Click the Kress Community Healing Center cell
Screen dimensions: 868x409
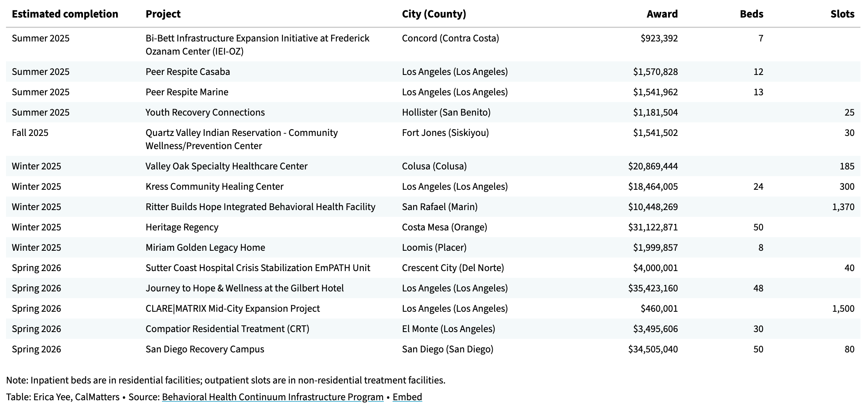pos(214,187)
